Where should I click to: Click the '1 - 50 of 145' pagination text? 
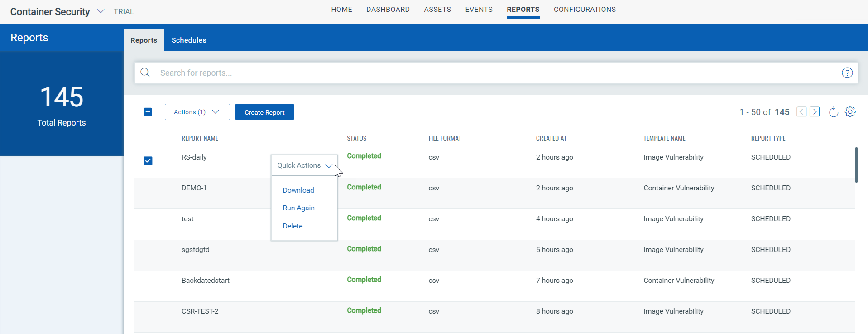tap(764, 112)
